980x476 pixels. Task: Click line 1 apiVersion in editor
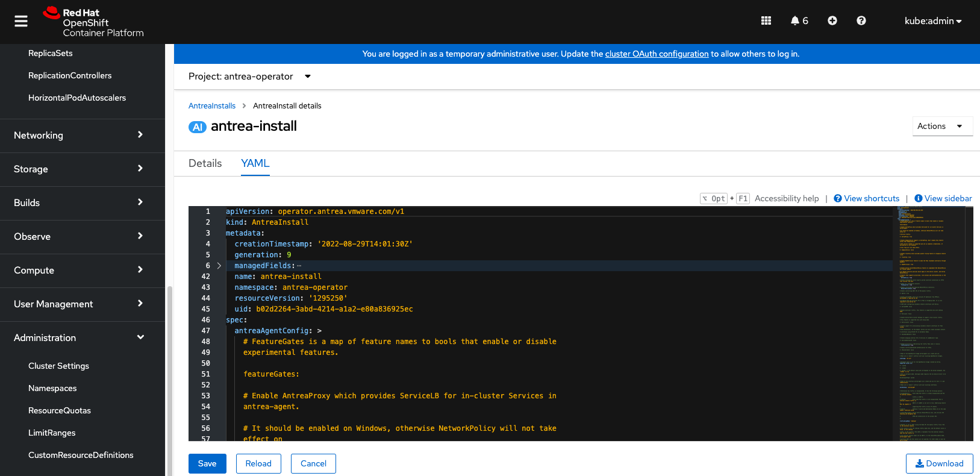pyautogui.click(x=315, y=211)
